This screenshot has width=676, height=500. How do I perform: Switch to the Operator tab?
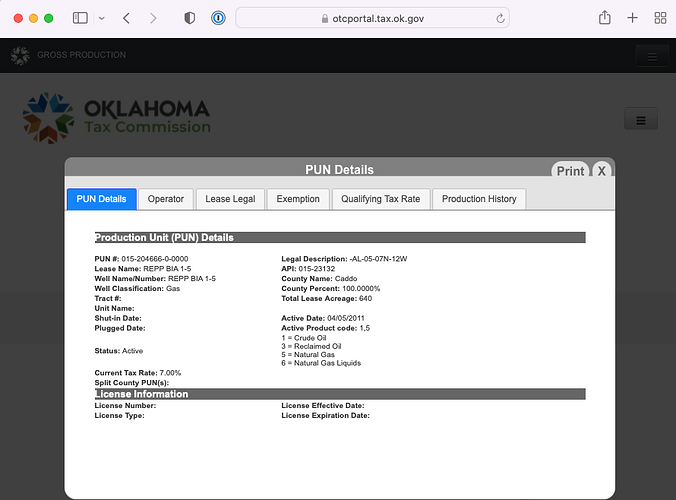pos(166,199)
